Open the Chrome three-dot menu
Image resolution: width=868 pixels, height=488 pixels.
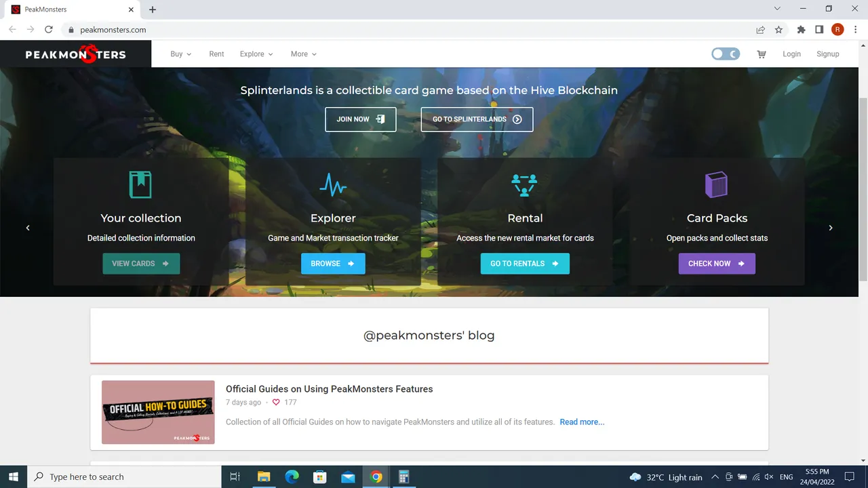coord(856,30)
